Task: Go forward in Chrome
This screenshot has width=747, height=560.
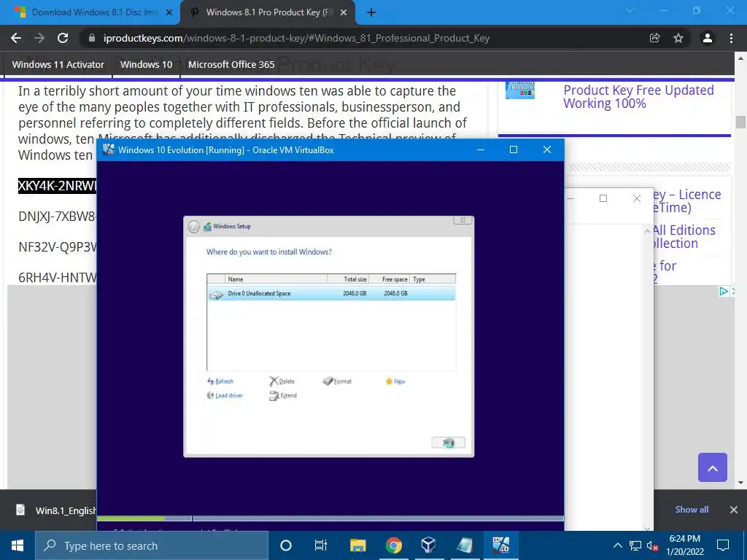Action: point(39,38)
